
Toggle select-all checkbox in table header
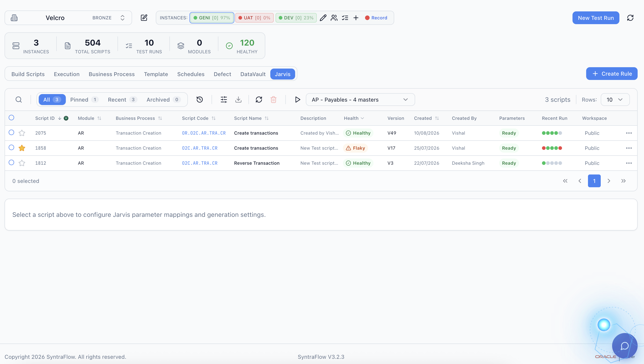click(11, 118)
